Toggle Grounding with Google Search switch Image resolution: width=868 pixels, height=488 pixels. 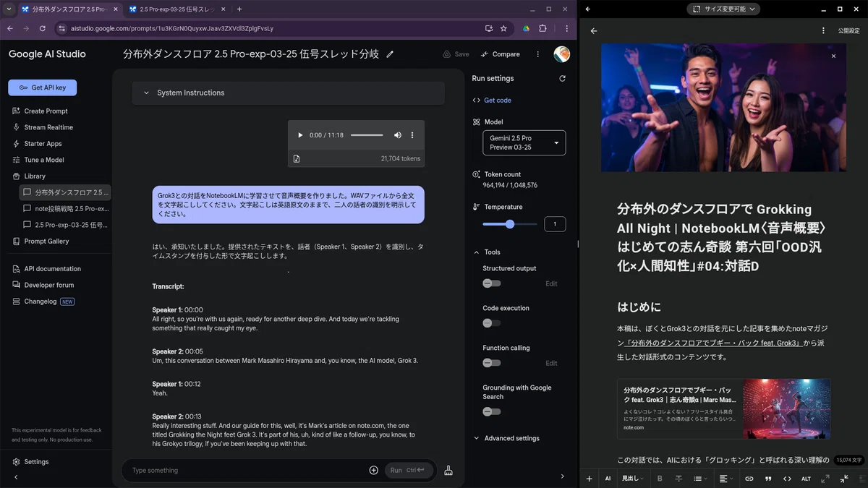point(492,411)
